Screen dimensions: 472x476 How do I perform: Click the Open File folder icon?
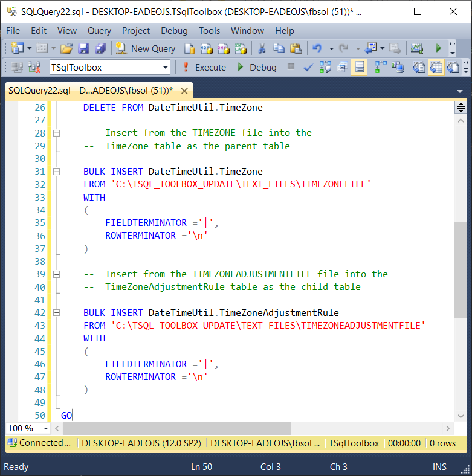[x=66, y=48]
